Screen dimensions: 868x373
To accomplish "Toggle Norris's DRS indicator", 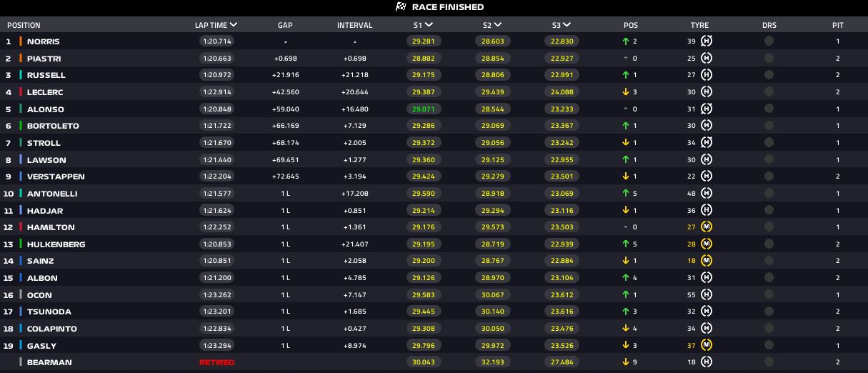I will (x=769, y=41).
